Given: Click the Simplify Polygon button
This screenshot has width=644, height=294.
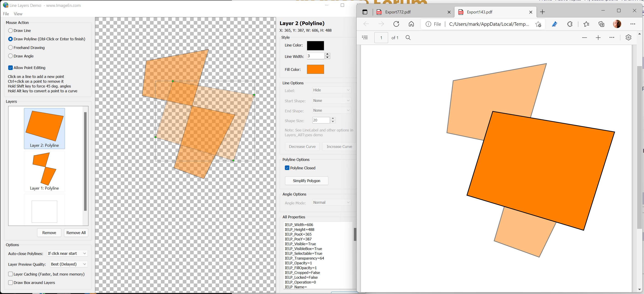Looking at the screenshot, I should click(x=307, y=181).
